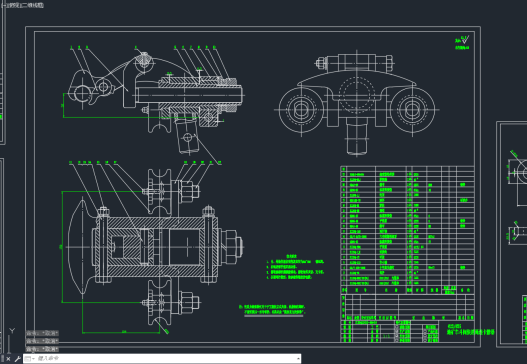This screenshot has width=527, height=364.
Task: Open command line customize wrench menu
Action: 17,359
